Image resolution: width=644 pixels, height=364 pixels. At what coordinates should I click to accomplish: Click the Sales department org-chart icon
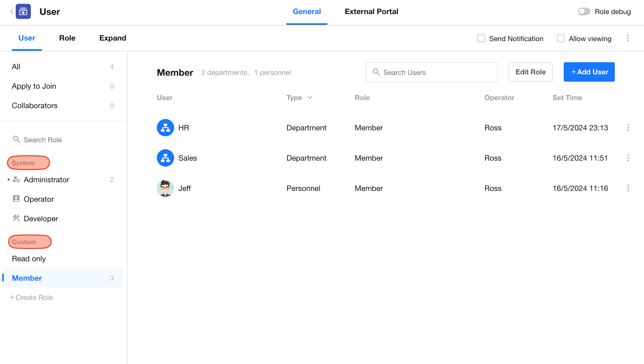(165, 158)
